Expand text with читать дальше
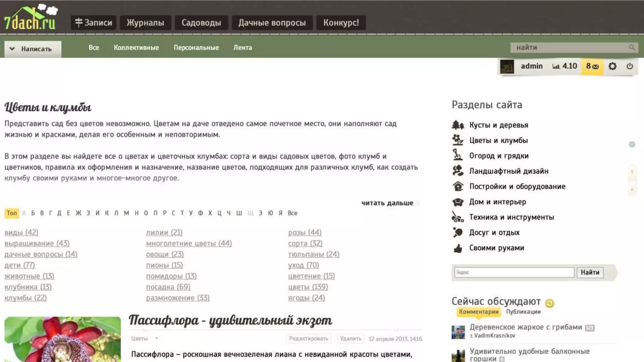644x362 pixels. click(x=387, y=203)
